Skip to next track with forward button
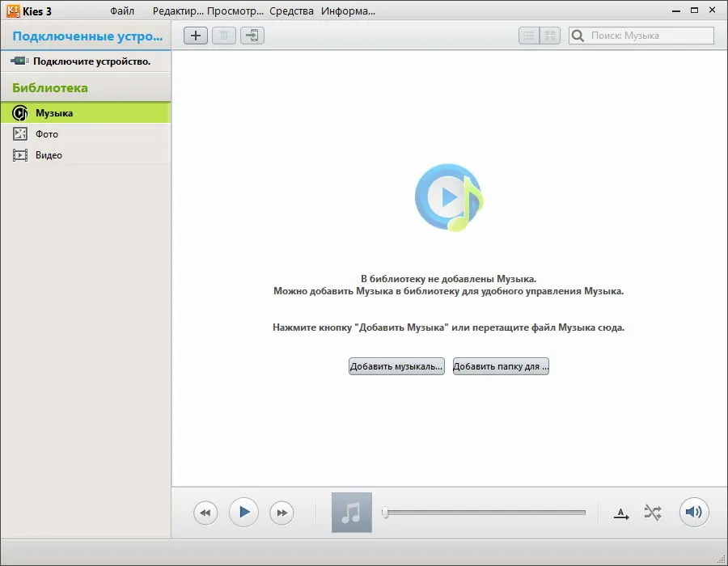 click(x=281, y=513)
